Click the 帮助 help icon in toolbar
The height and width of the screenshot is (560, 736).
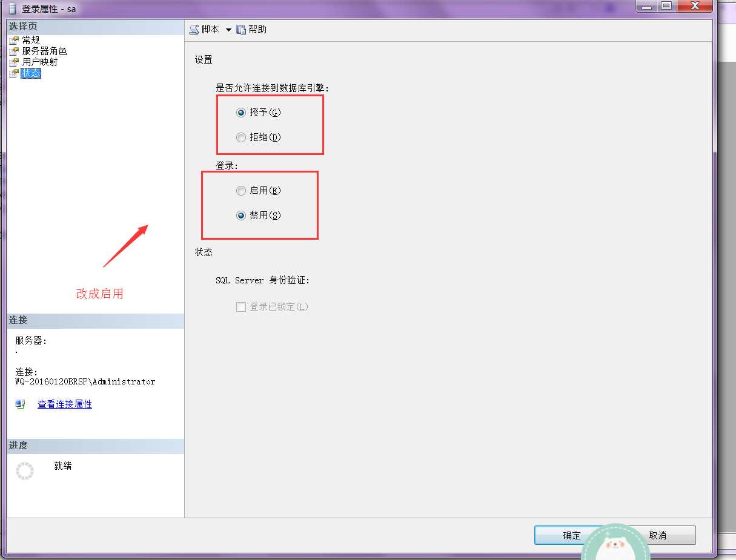(241, 30)
